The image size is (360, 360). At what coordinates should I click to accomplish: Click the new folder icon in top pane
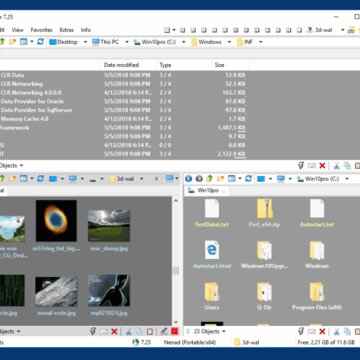[x=12, y=42]
